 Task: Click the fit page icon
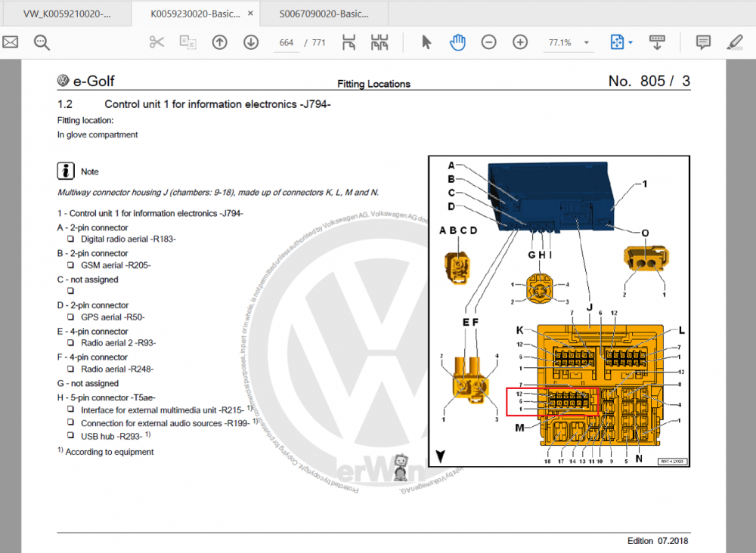(617, 42)
